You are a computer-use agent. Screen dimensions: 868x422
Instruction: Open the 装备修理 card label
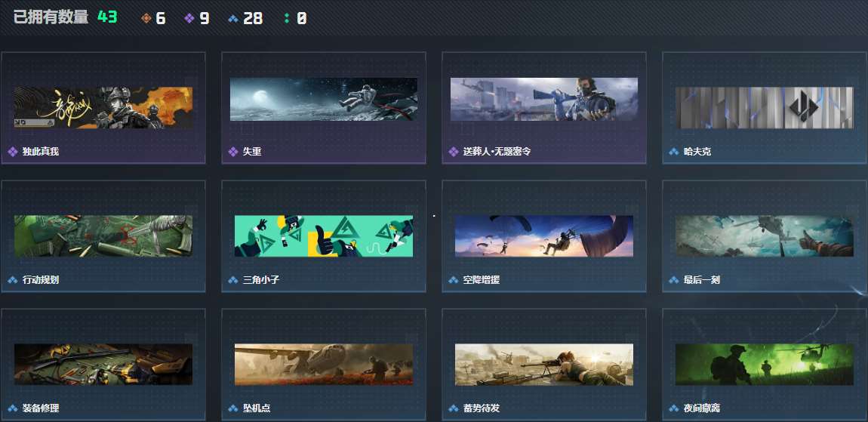(x=41, y=408)
